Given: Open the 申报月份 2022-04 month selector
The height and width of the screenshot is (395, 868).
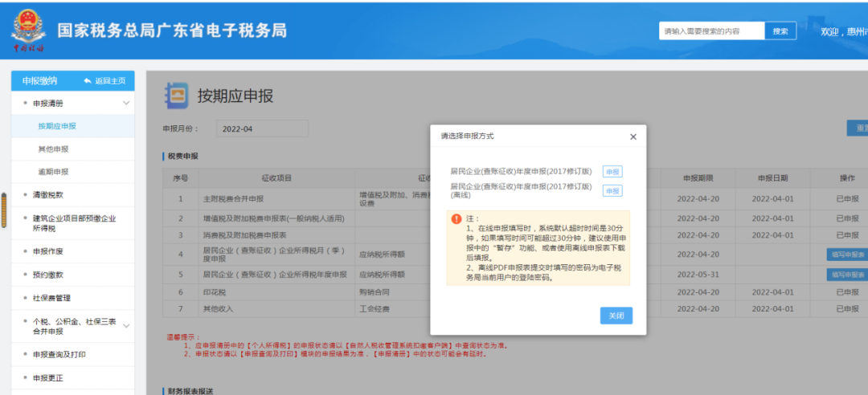Looking at the screenshot, I should click(x=262, y=129).
